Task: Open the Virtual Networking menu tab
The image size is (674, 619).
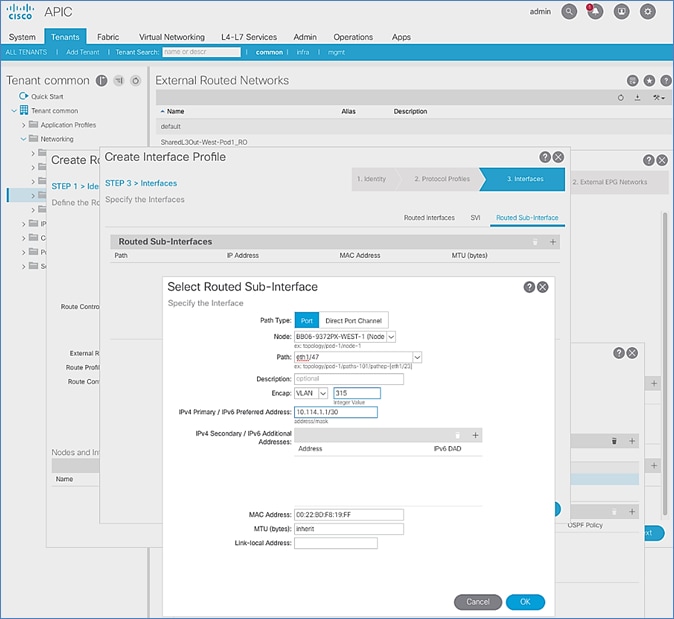Action: pos(172,37)
